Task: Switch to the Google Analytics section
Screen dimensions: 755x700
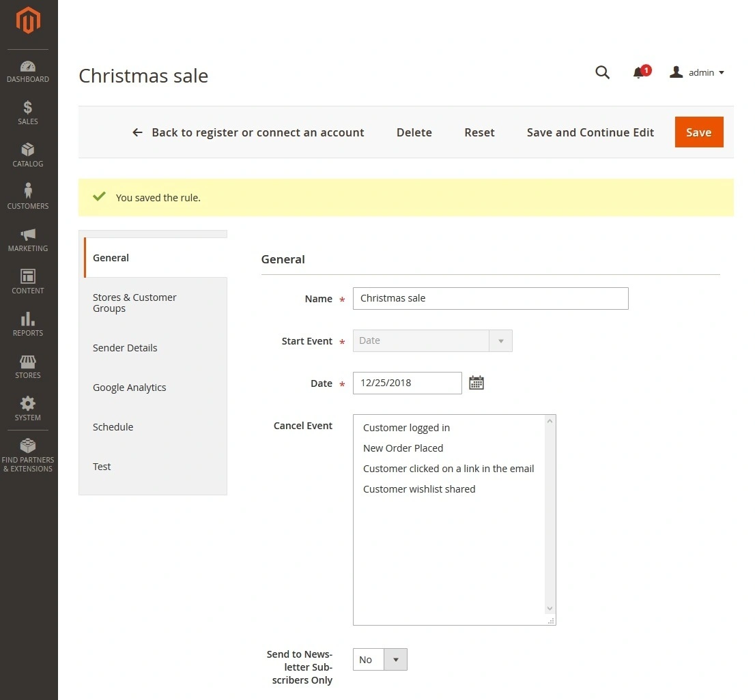Action: pyautogui.click(x=129, y=387)
